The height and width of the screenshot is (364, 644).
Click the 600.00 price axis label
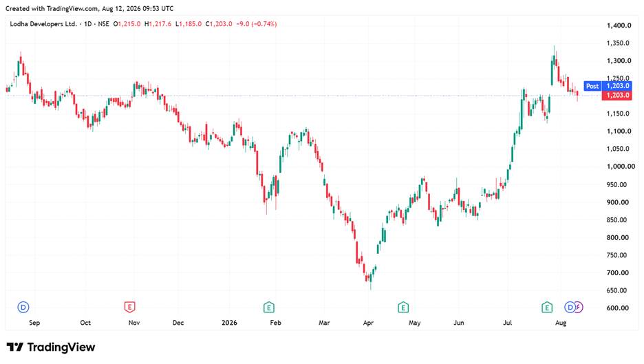[x=618, y=308]
